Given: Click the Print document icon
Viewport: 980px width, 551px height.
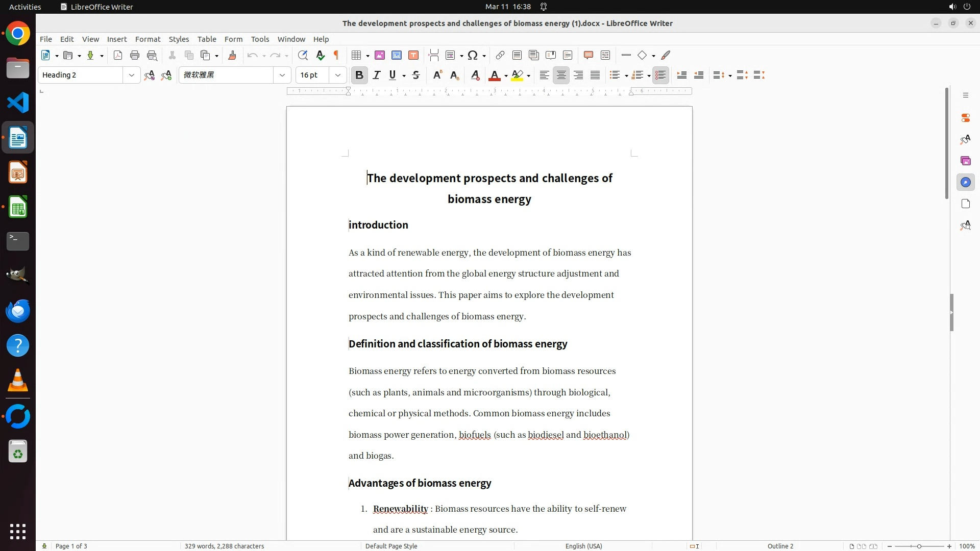Looking at the screenshot, I should pos(135,56).
